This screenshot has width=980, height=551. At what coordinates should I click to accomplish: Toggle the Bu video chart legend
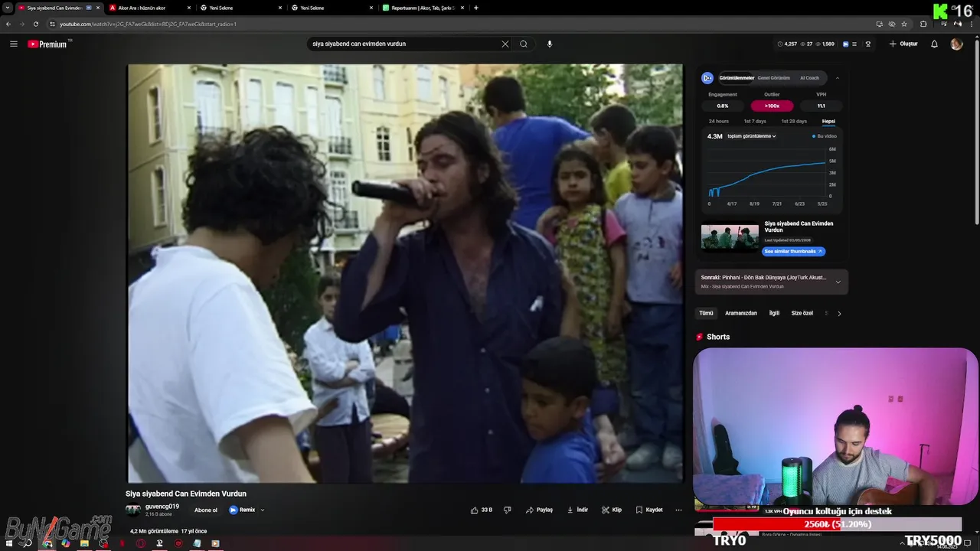[x=825, y=136]
